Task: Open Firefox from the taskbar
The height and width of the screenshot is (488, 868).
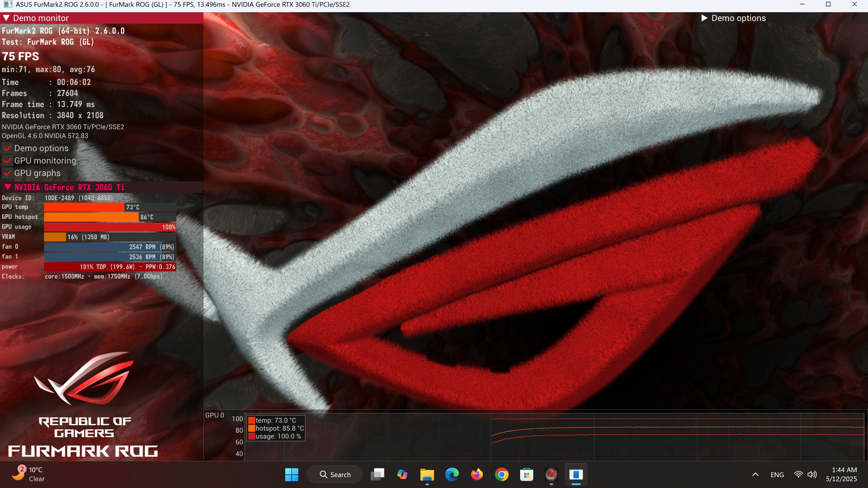Action: point(477,474)
